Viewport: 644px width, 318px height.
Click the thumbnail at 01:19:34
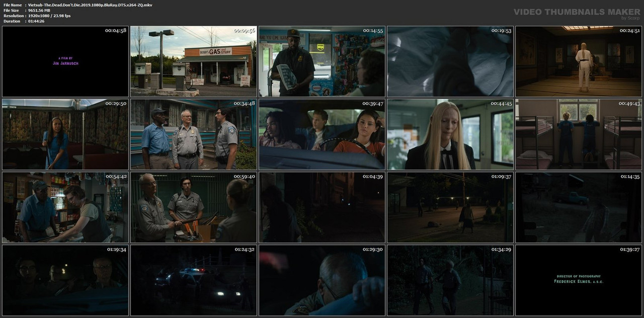click(x=65, y=280)
